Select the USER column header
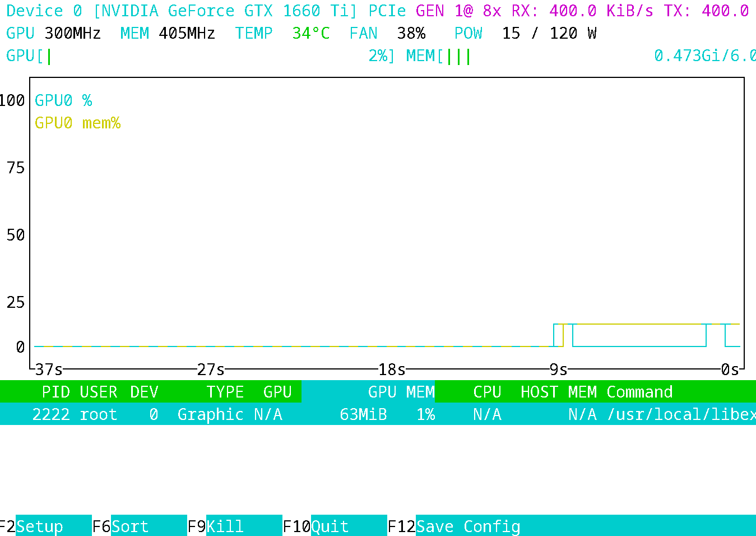 pyautogui.click(x=98, y=392)
